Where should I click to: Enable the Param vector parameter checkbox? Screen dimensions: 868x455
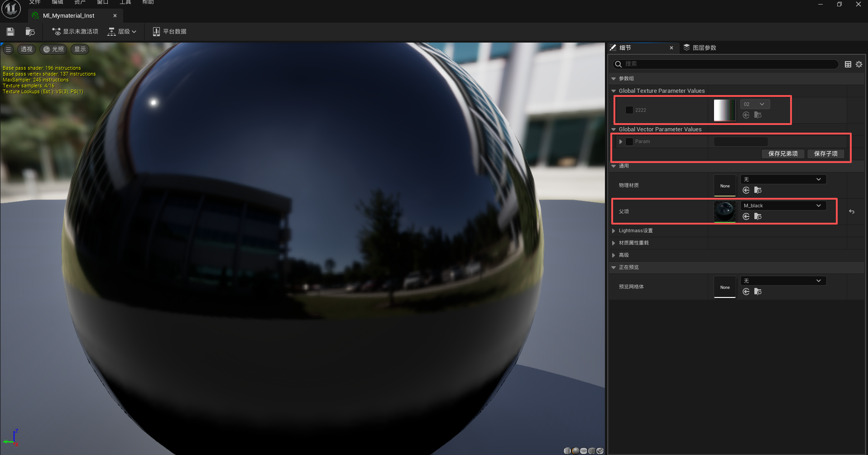pos(629,142)
